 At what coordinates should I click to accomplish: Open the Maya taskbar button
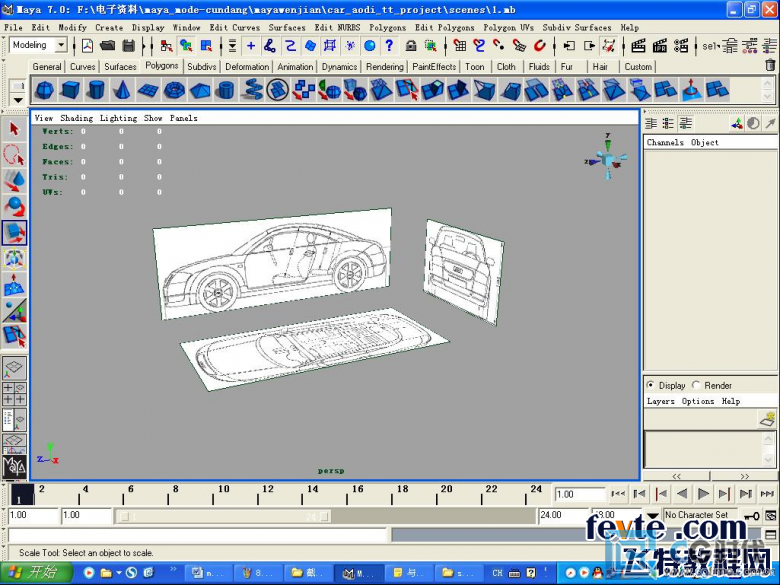point(359,573)
